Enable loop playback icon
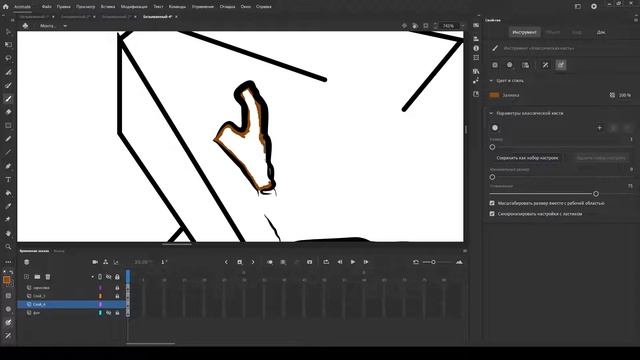Screen dimensions: 640x360 326,262
